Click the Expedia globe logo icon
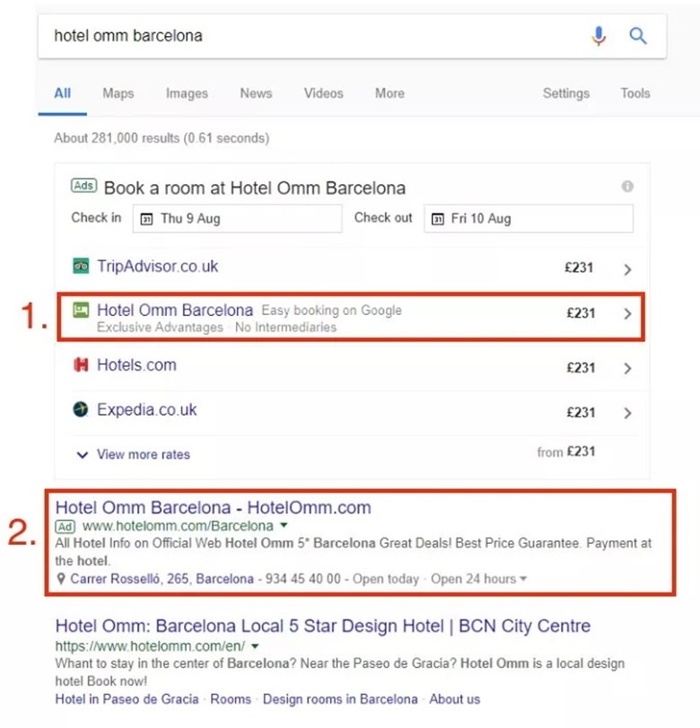Screen dimensions: 700x728 point(81,410)
